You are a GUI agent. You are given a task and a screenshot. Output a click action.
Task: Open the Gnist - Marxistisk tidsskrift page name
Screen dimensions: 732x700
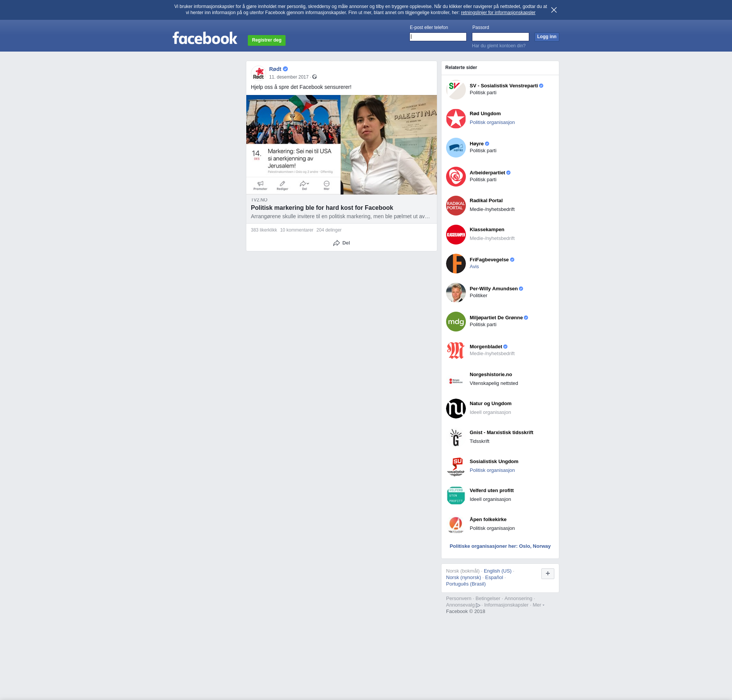(501, 433)
